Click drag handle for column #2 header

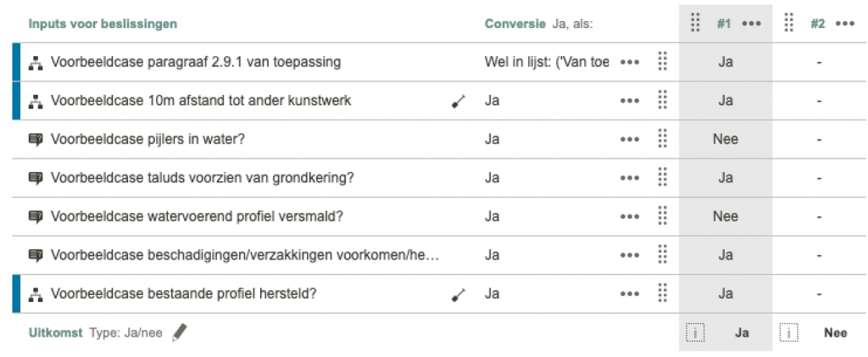(x=788, y=24)
